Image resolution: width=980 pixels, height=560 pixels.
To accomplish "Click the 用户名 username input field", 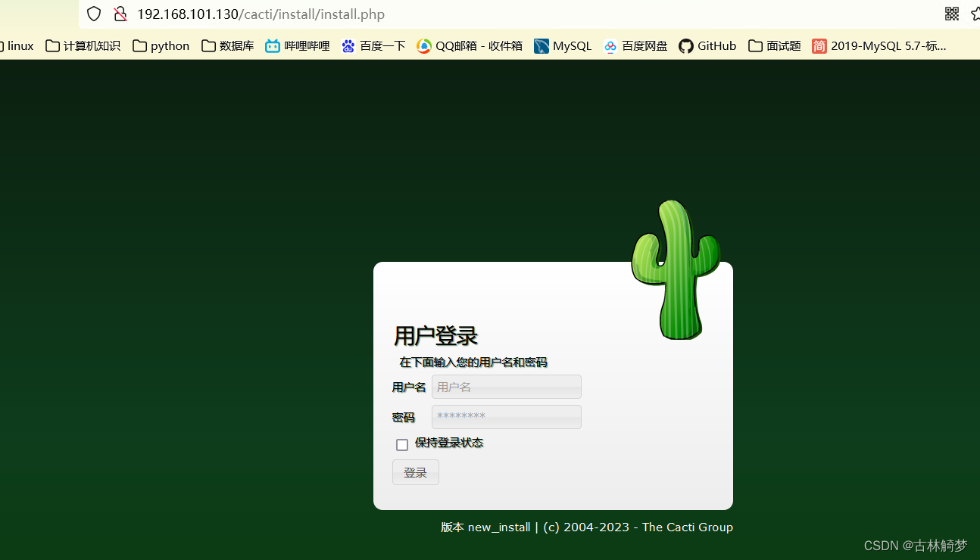I will pos(506,387).
